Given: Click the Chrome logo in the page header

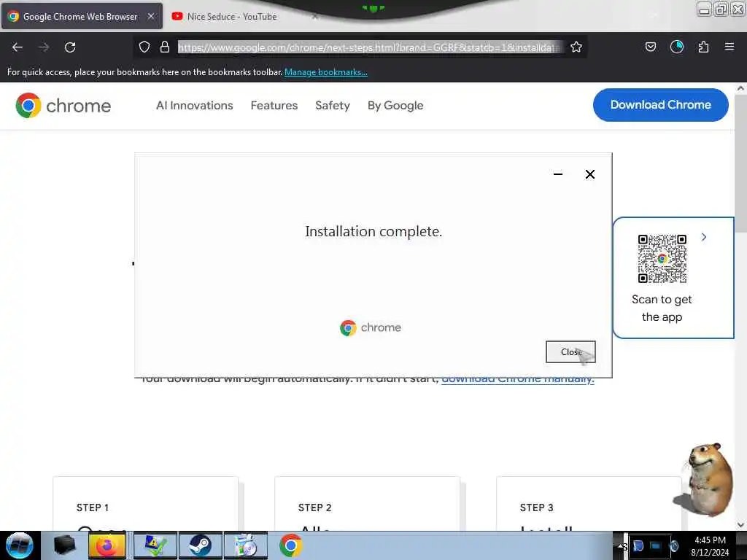Looking at the screenshot, I should click(x=63, y=105).
